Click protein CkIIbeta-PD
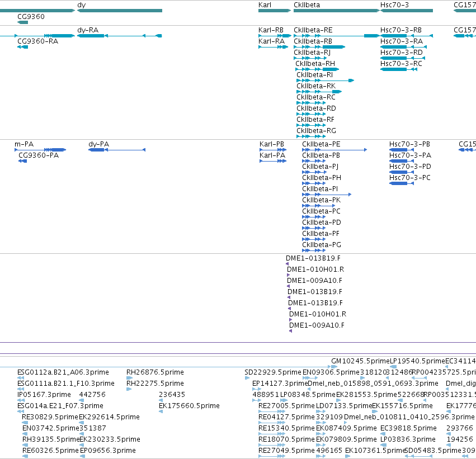The height and width of the screenshot is (459, 476). (x=314, y=229)
